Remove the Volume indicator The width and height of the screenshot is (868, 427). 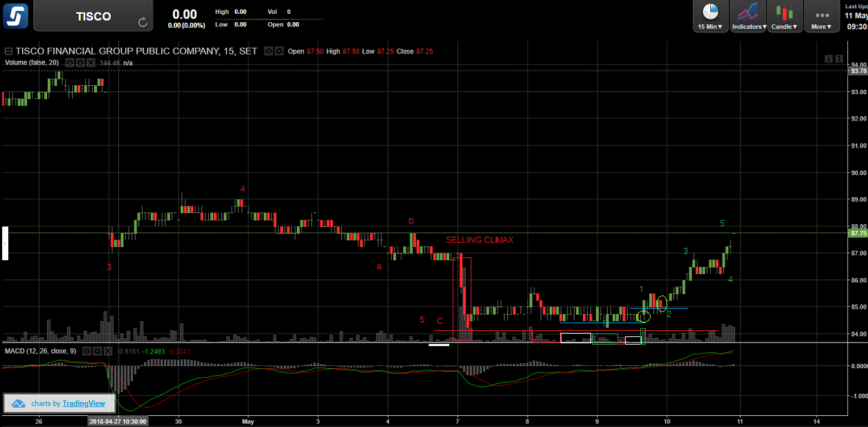coord(89,62)
